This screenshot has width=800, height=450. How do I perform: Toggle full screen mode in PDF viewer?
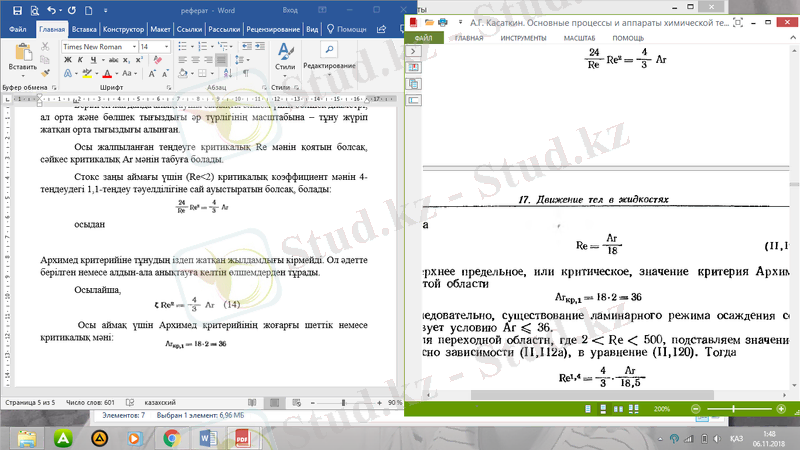(738, 22)
